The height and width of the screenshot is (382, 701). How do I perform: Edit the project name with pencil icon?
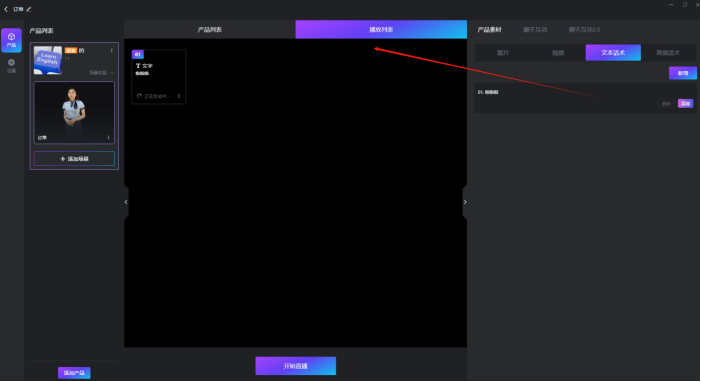(29, 9)
